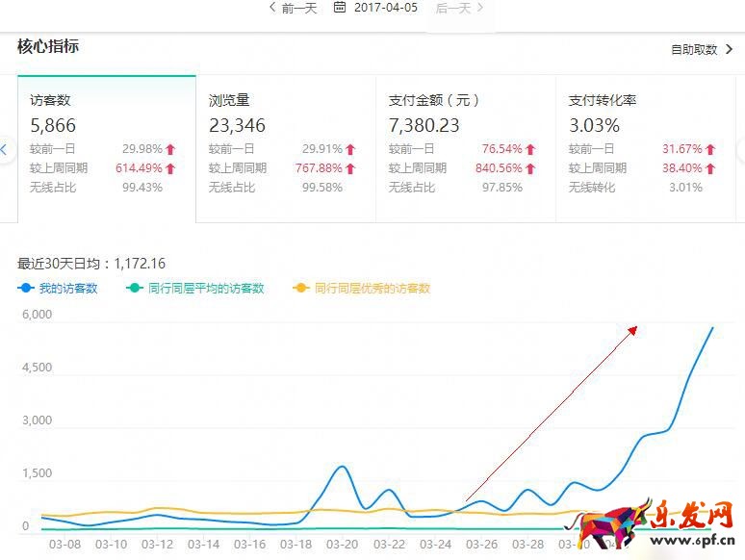Toggle the 我的访客数 legend series
745x560 pixels.
(59, 288)
